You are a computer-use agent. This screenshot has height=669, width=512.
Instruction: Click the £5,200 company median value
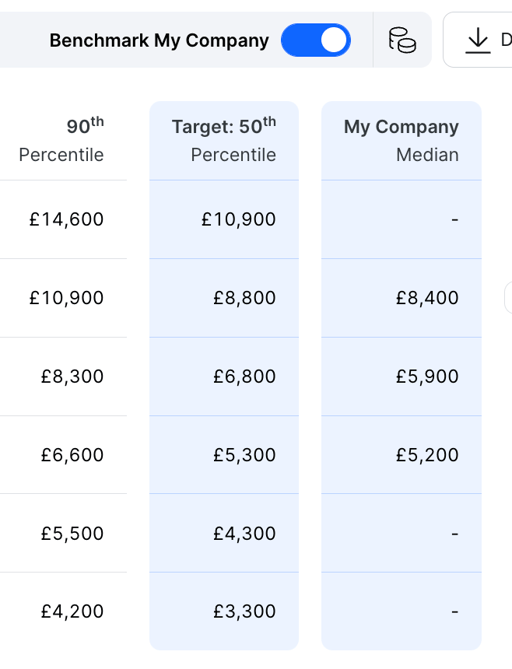click(427, 455)
